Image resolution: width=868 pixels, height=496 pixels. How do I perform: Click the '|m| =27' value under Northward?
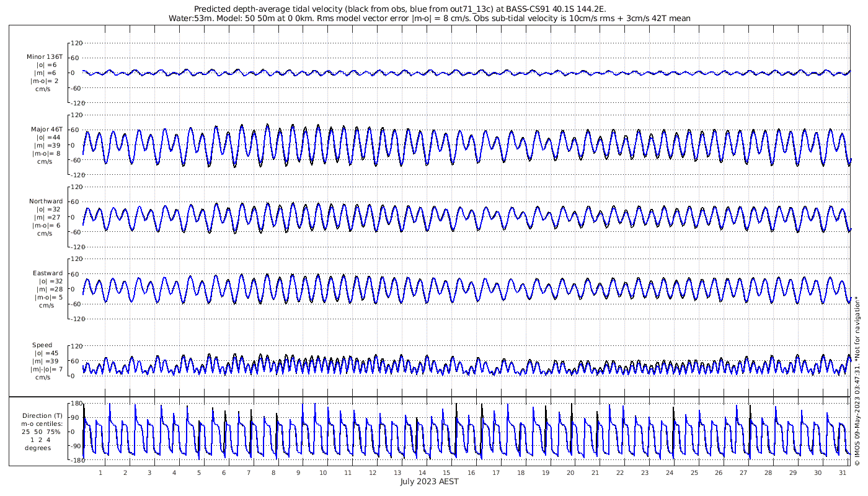(x=47, y=217)
